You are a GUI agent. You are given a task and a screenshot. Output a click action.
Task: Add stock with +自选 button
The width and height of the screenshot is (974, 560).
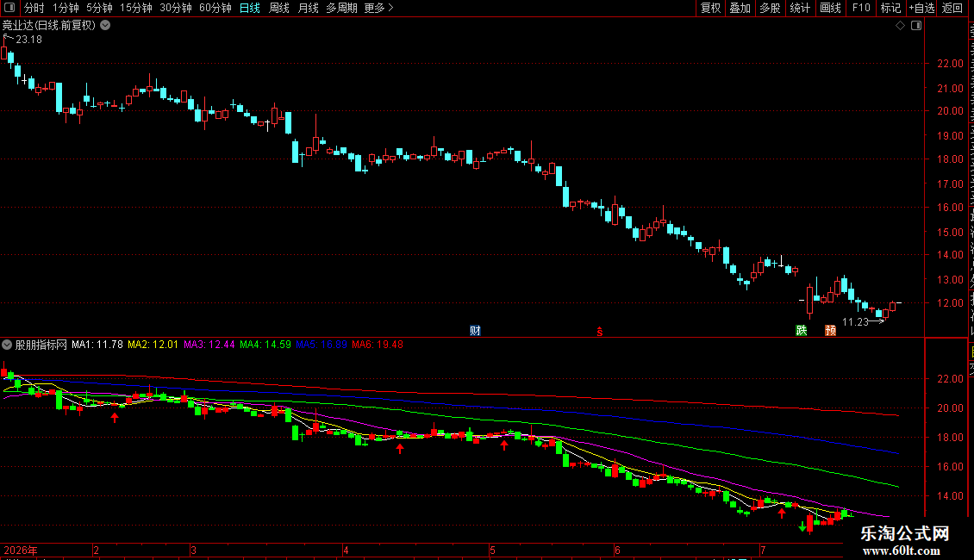click(x=921, y=8)
